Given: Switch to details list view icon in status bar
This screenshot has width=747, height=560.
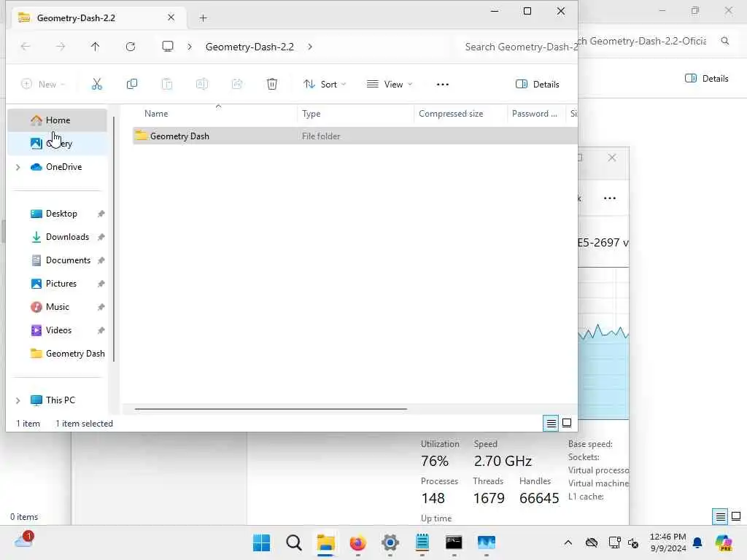Looking at the screenshot, I should click(x=551, y=423).
